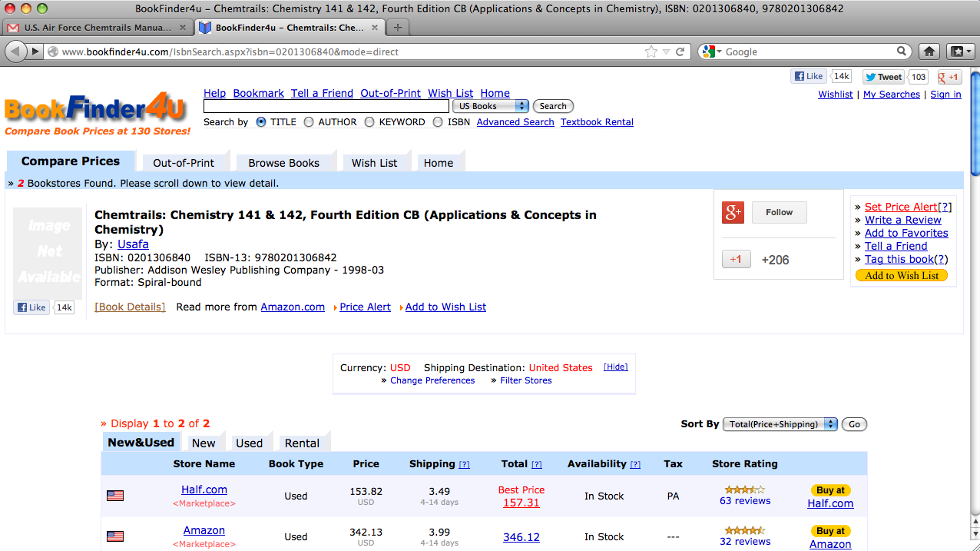Viewport: 980px width, 551px height.
Task: Click the +1 button beside +206
Action: (736, 260)
